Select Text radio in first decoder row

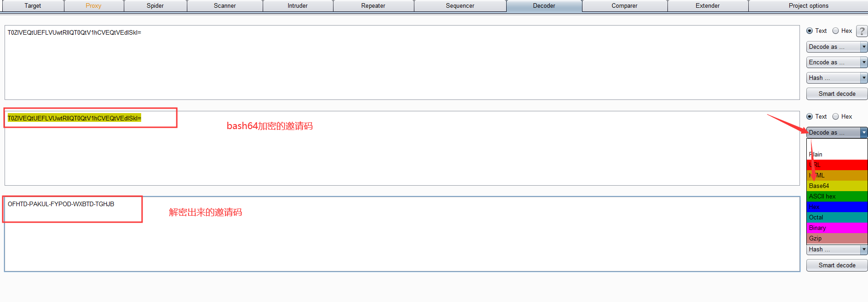pyautogui.click(x=810, y=31)
